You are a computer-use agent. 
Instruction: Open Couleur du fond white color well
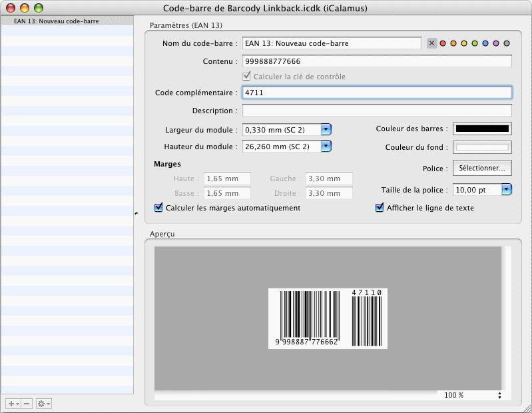pos(482,147)
